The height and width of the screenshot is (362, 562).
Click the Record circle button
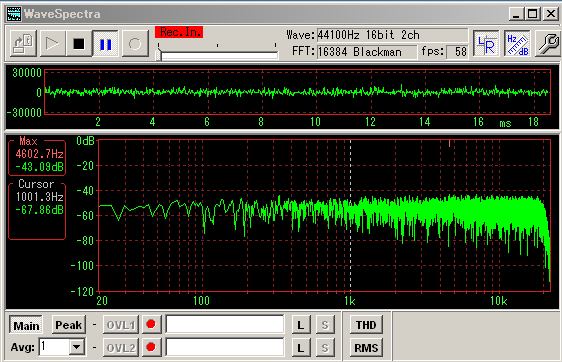135,44
